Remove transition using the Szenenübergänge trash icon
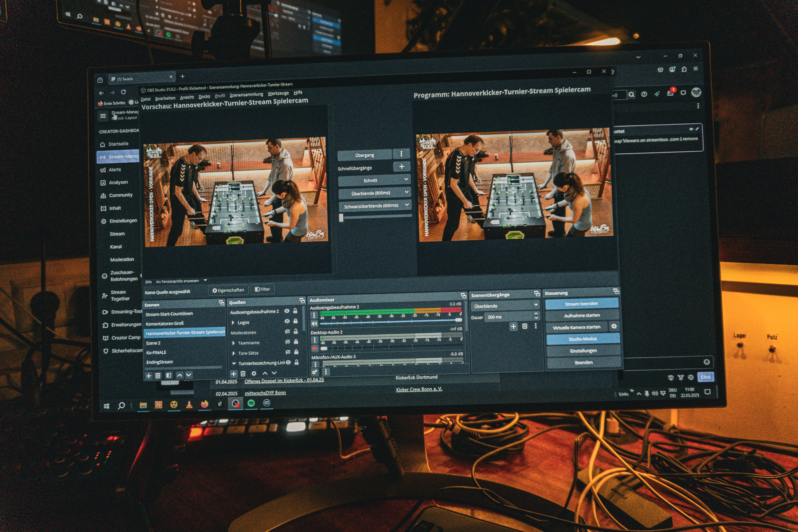This screenshot has width=798, height=532. click(x=525, y=326)
